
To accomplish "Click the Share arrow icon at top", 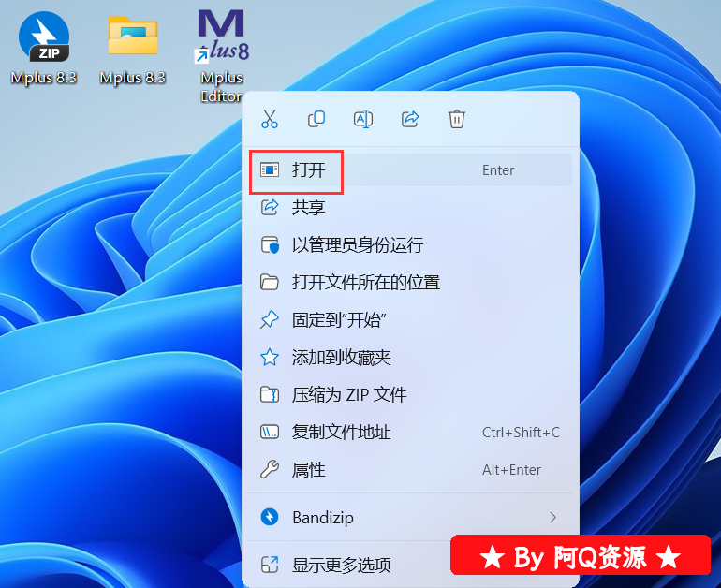I will (x=410, y=119).
